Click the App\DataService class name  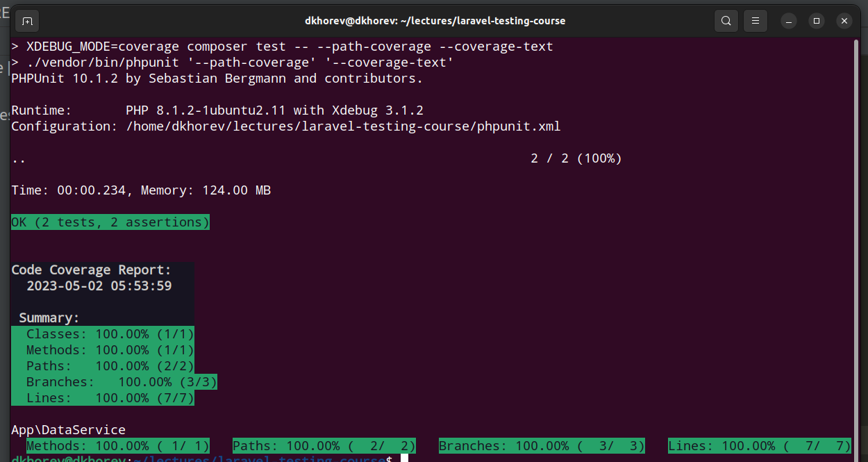coord(67,429)
